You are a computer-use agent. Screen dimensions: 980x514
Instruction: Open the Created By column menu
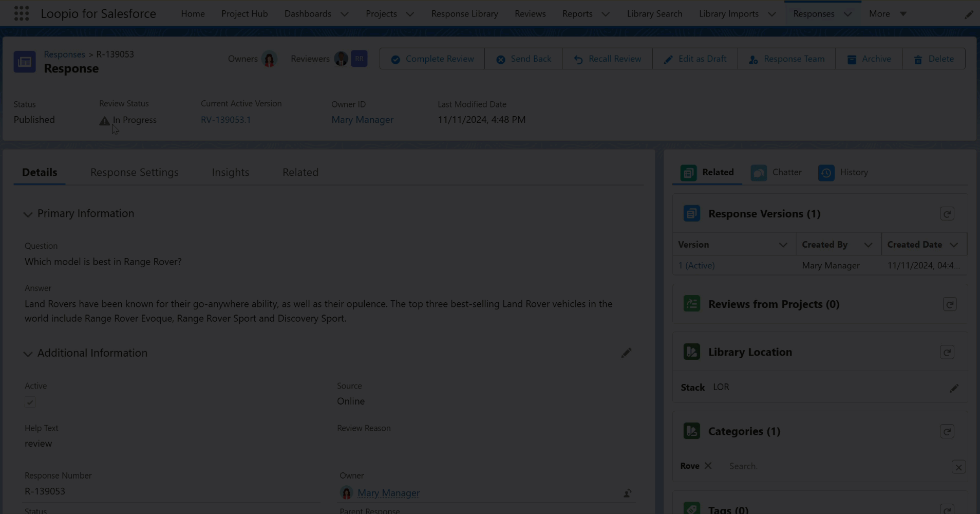[x=868, y=245]
